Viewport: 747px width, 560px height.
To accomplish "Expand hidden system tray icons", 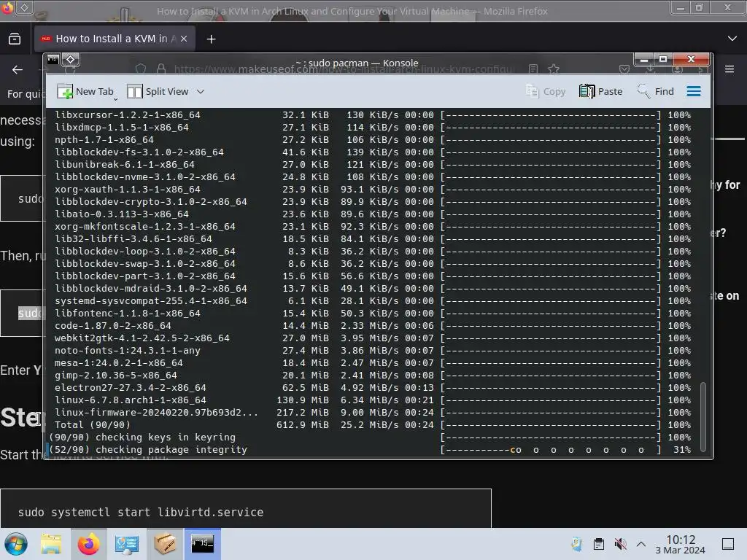I will tap(641, 544).
